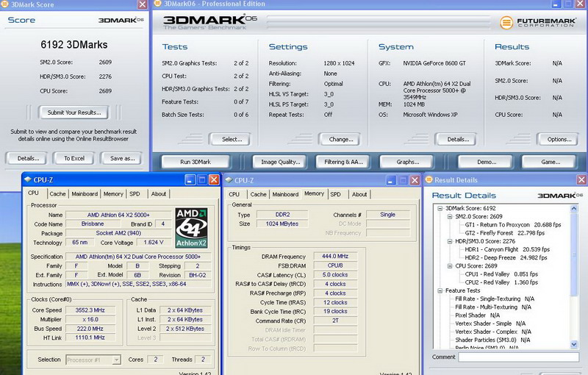The height and width of the screenshot is (375, 588).
Task: Collapse the HDR/SM3.0 Score: 2276 node
Action: (450, 241)
